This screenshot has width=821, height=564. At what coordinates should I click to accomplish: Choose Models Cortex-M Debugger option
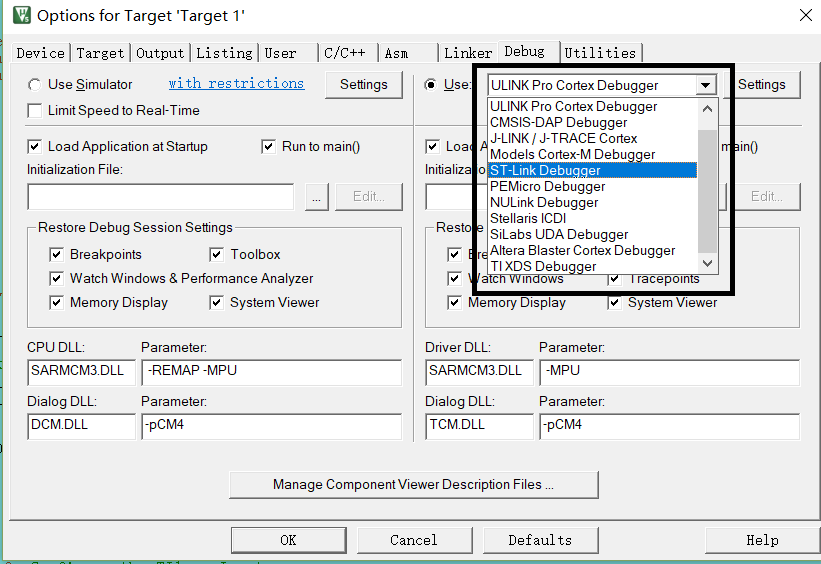593,154
